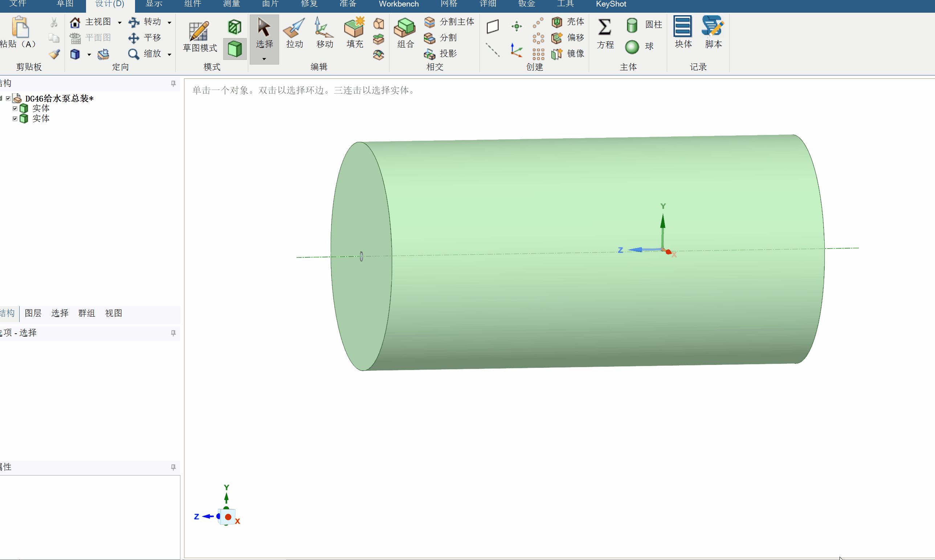Viewport: 935px width, 560px height.
Task: Expand the 选择 tool dropdown arrow
Action: click(264, 59)
